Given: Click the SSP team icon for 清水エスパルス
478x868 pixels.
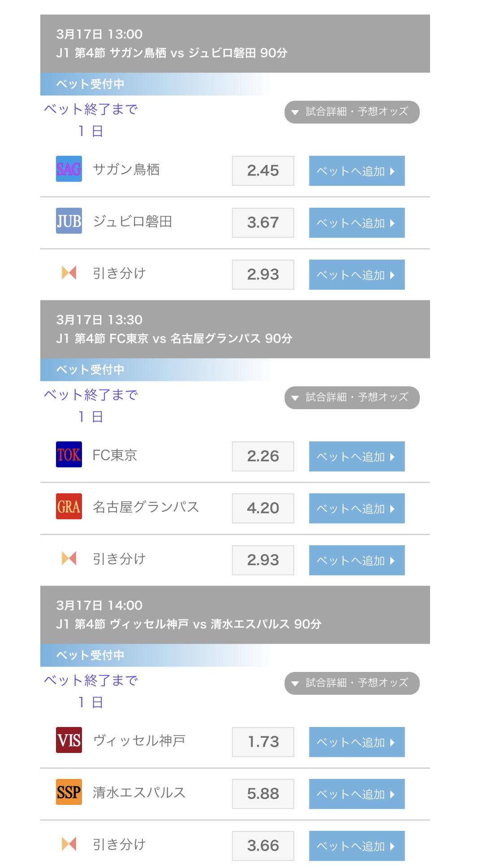Looking at the screenshot, I should point(69,792).
